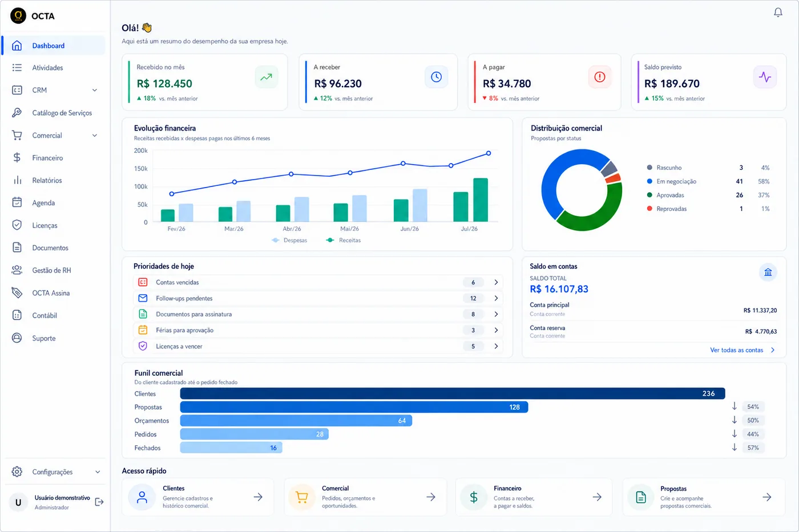Click the cart icon on Comercial shortcut
Viewport: 799px width, 532px height.
302,497
